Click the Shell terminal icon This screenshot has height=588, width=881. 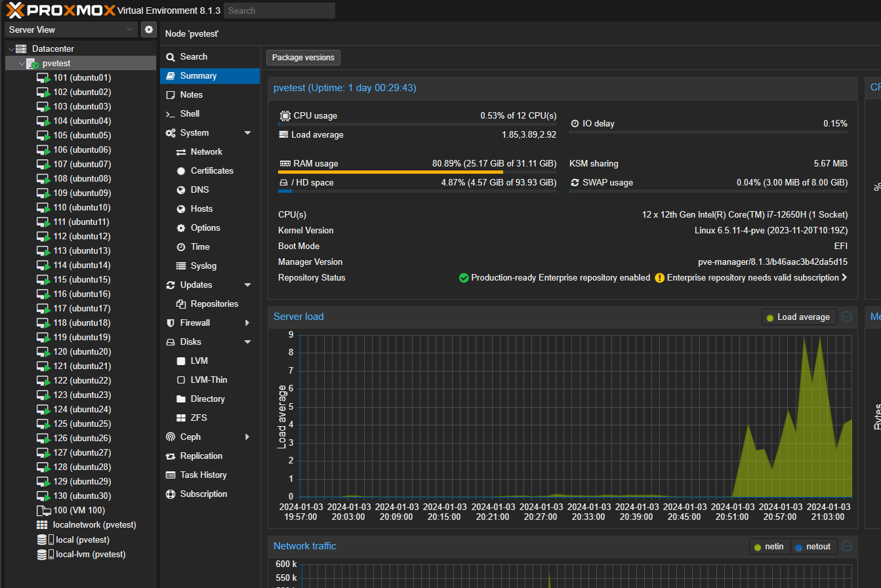171,114
